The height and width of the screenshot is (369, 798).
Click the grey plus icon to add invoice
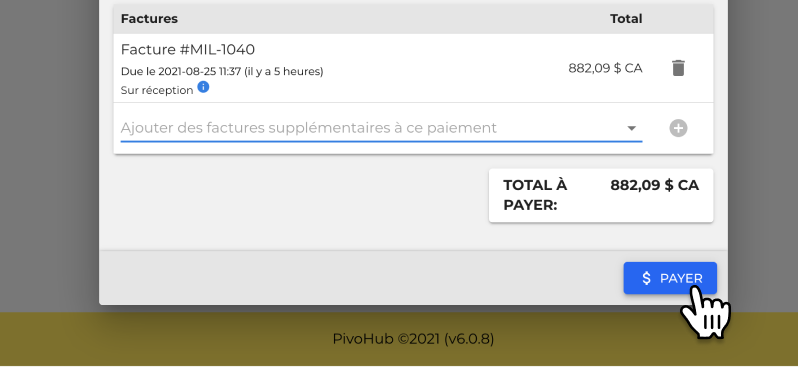pos(678,128)
